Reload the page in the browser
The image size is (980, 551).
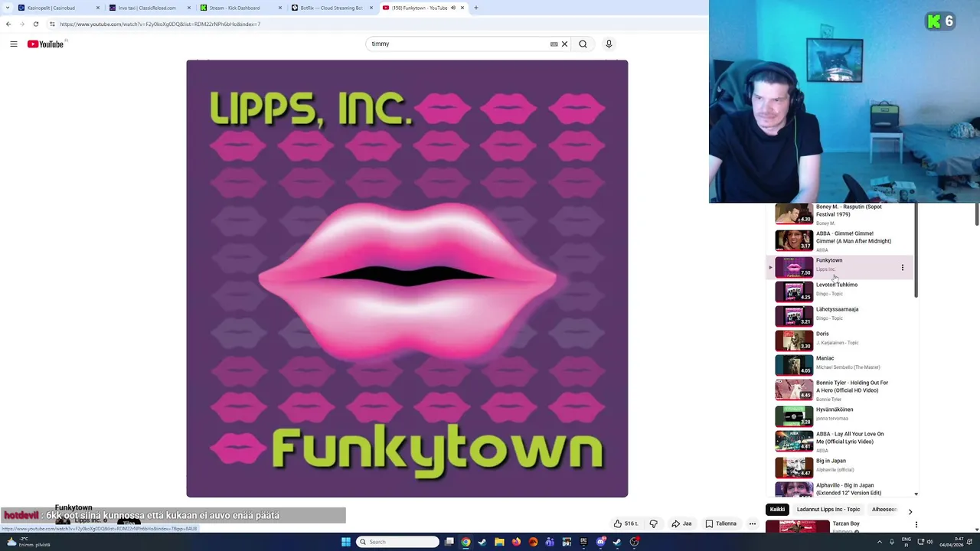click(35, 24)
